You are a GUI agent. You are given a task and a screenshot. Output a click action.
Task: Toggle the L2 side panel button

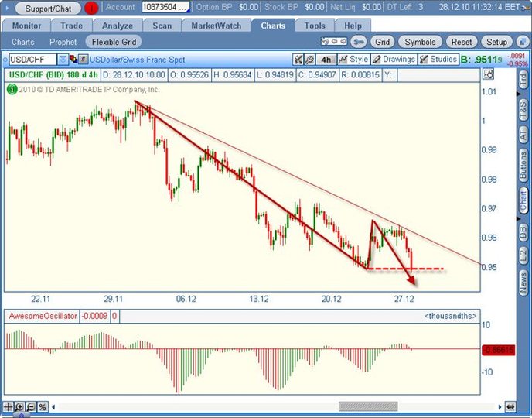pos(523,255)
